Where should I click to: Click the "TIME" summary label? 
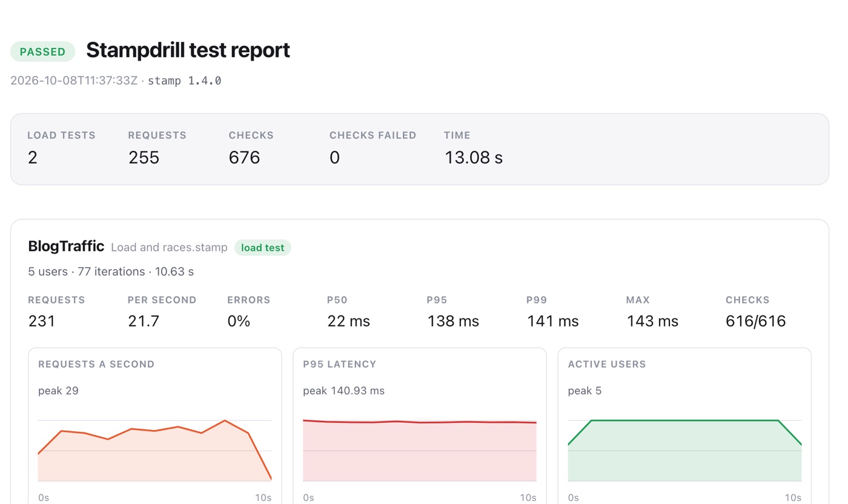click(x=457, y=135)
